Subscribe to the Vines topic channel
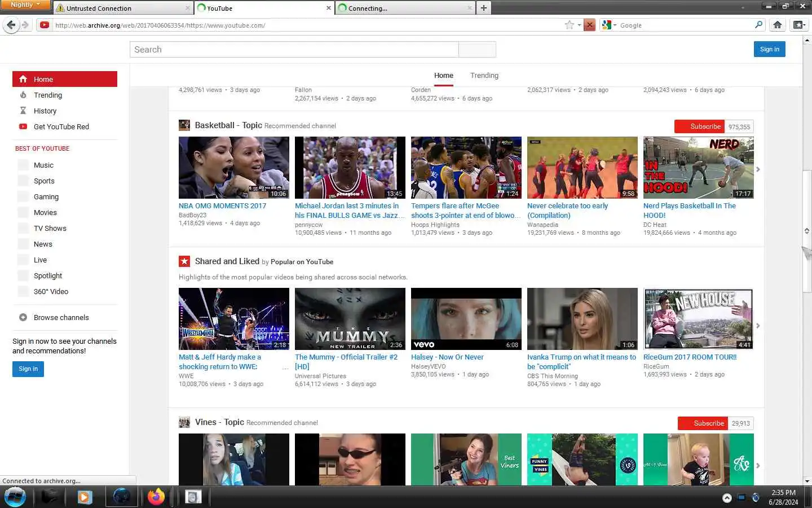The image size is (812, 508). click(x=703, y=423)
